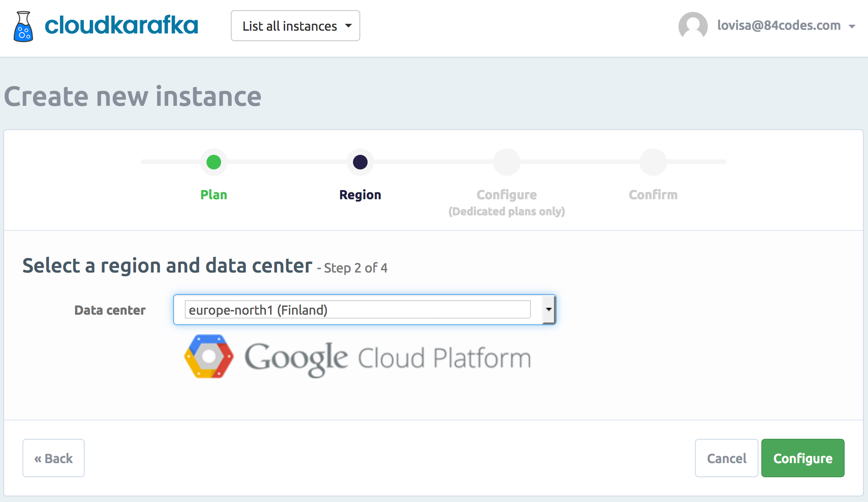
Task: Click the Select a region and data center heading
Action: click(168, 266)
